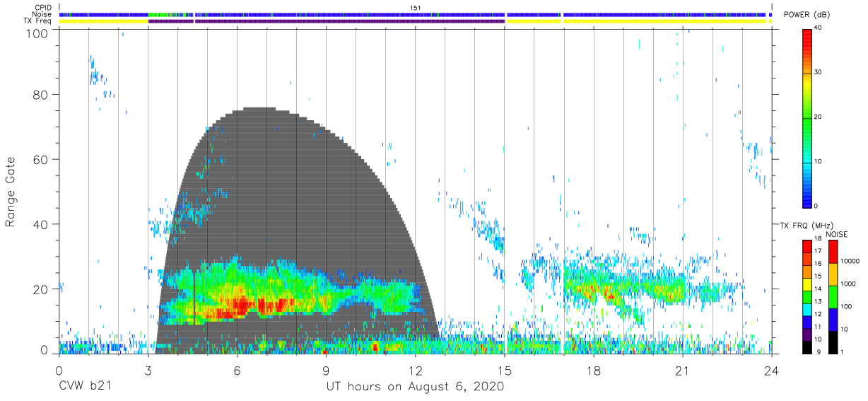
Task: Click the cyan segment of TX FRQ color bar
Action: [x=807, y=310]
